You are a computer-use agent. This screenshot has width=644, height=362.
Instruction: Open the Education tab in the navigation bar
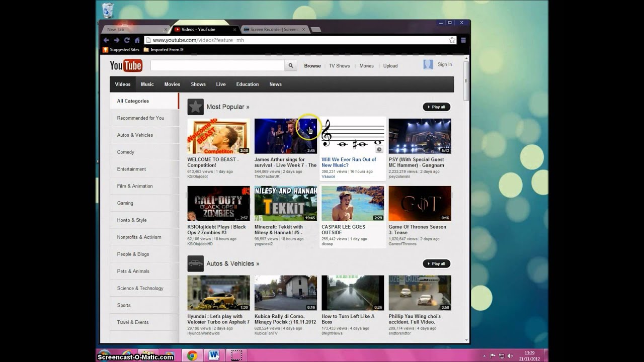248,84
